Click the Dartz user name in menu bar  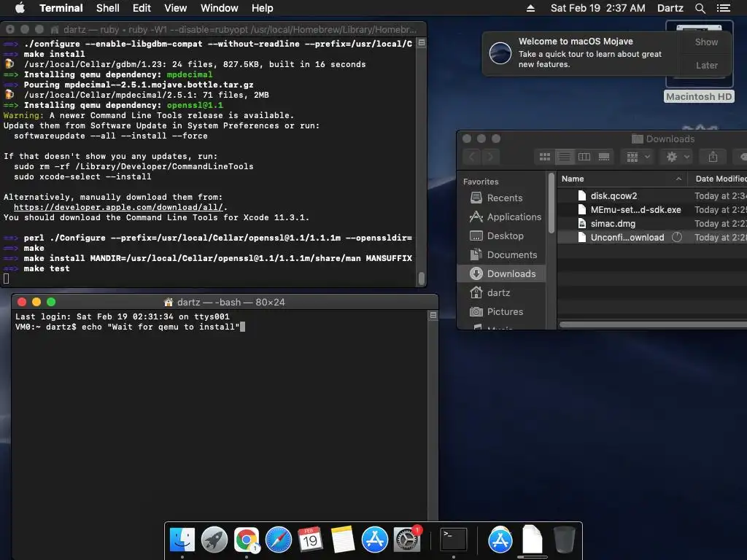[670, 8]
